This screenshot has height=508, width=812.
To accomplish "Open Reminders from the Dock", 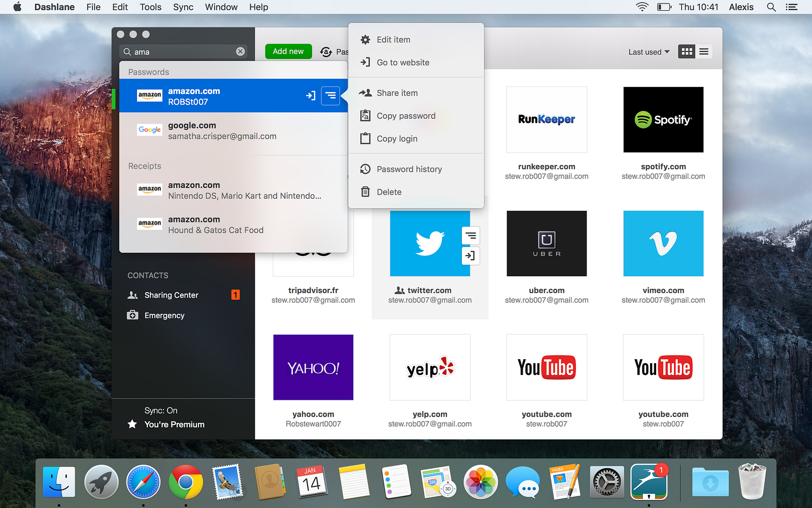I will [396, 482].
